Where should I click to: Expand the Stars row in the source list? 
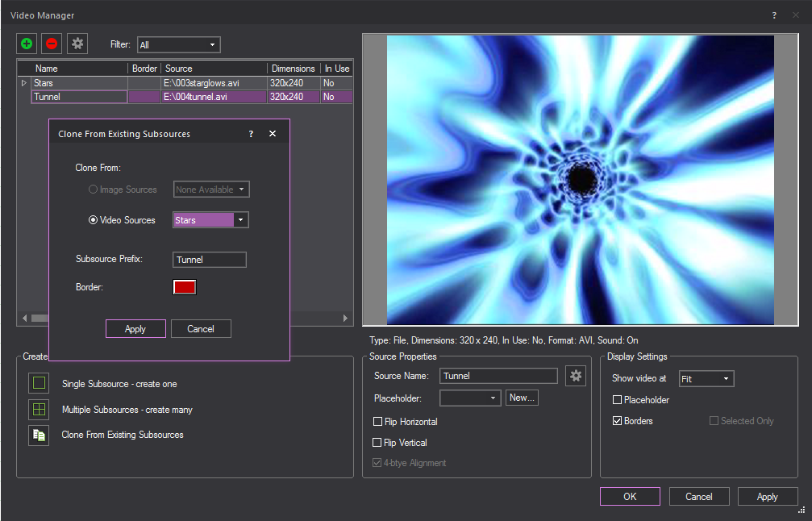[23, 83]
